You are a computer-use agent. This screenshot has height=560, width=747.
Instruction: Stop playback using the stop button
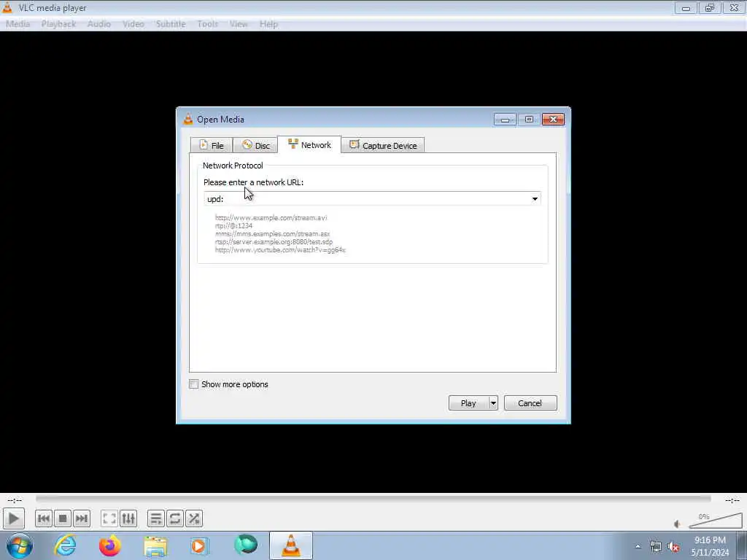coord(63,518)
